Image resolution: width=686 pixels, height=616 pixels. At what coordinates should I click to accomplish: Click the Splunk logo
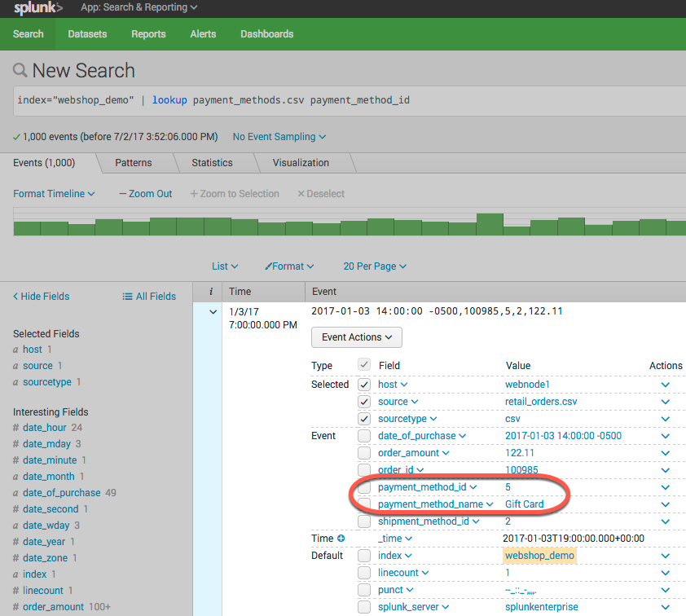click(38, 8)
